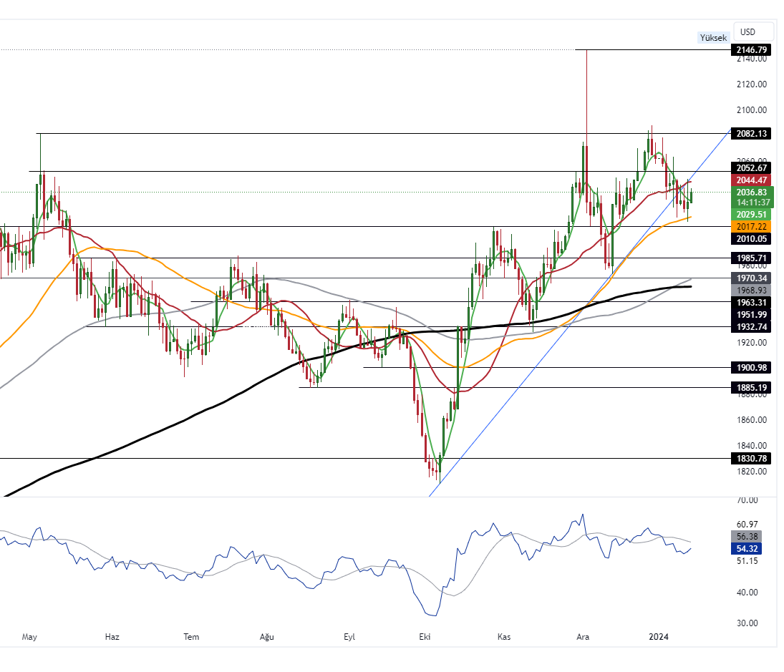
Task: Click the Yüksek high price label
Action: click(713, 37)
